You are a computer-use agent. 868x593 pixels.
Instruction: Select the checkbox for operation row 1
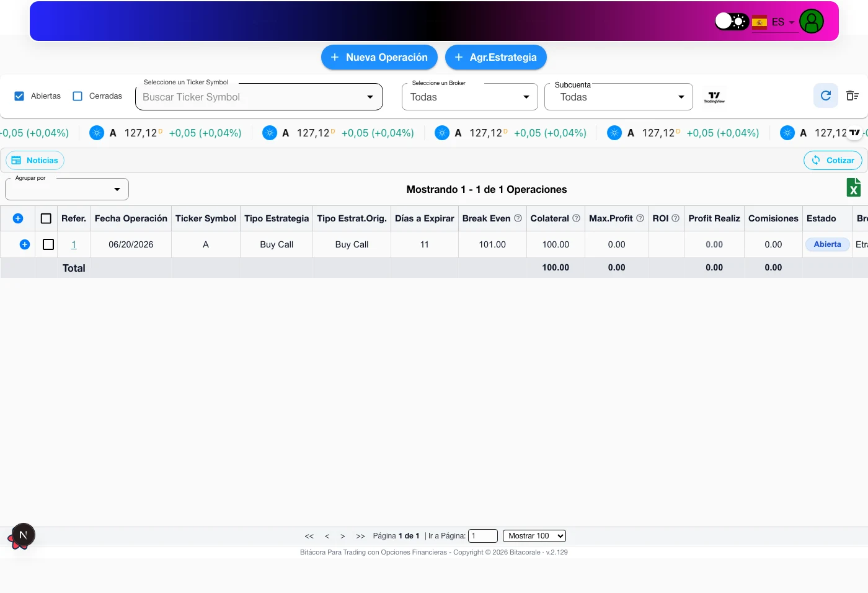click(48, 244)
